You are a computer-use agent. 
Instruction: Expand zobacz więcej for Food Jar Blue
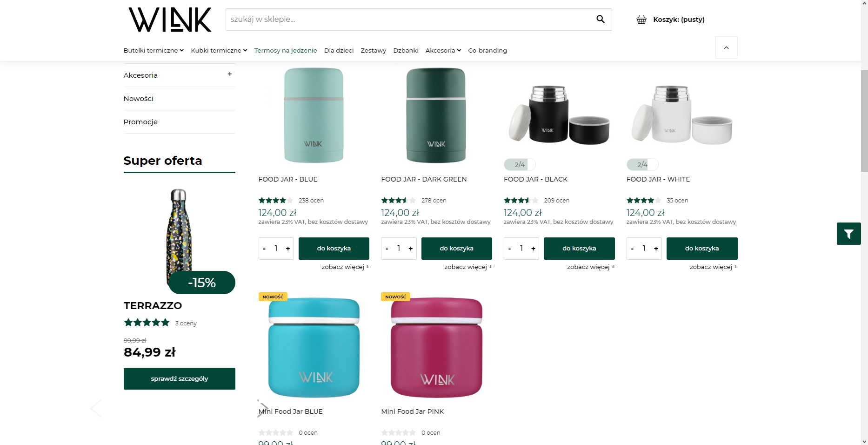coord(346,267)
